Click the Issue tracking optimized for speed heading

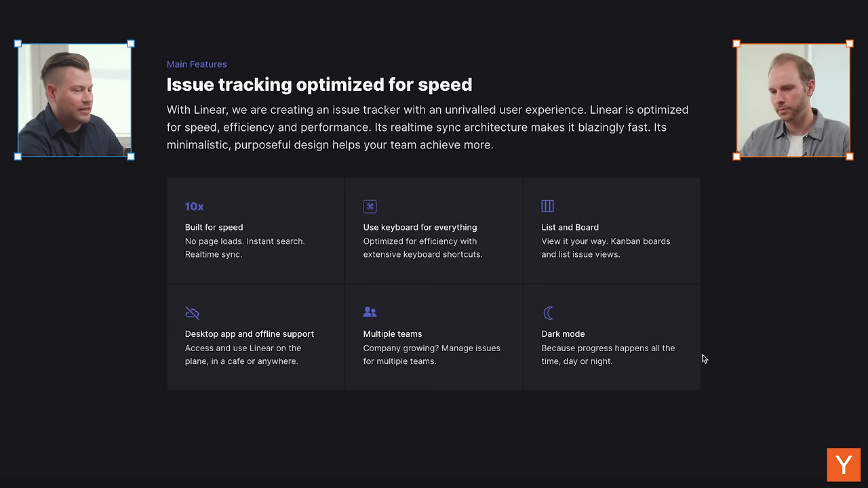coord(319,85)
